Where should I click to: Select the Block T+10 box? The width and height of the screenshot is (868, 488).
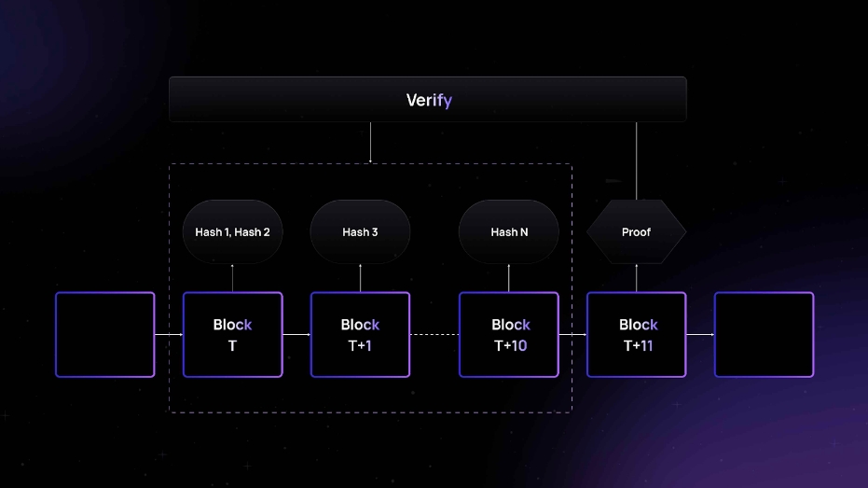pos(509,335)
